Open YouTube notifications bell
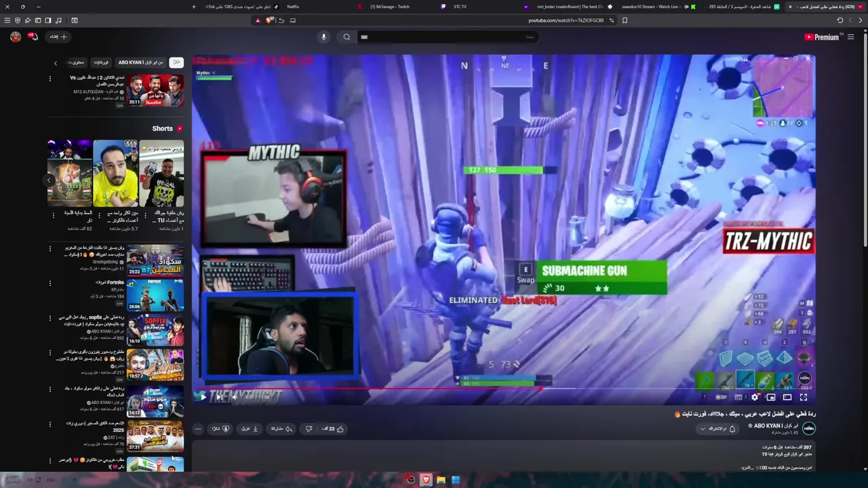 coord(34,37)
